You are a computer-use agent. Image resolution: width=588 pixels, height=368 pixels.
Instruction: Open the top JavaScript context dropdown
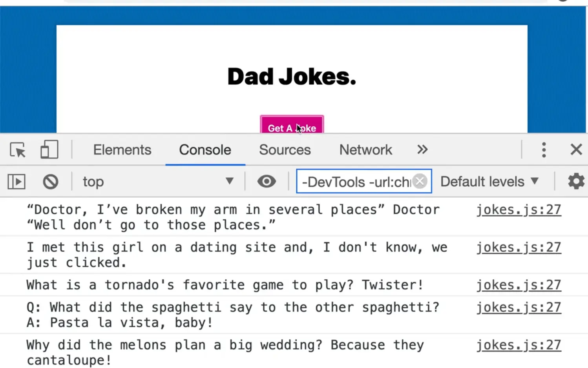157,182
